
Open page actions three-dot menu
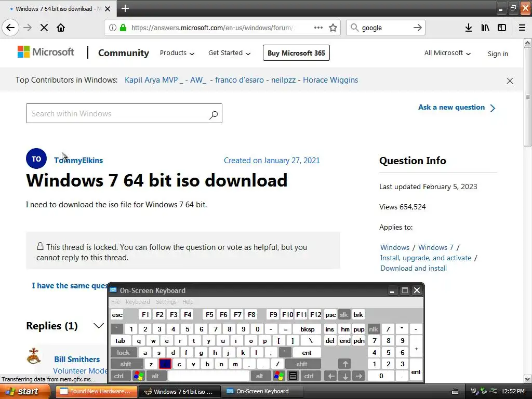pos(318,28)
